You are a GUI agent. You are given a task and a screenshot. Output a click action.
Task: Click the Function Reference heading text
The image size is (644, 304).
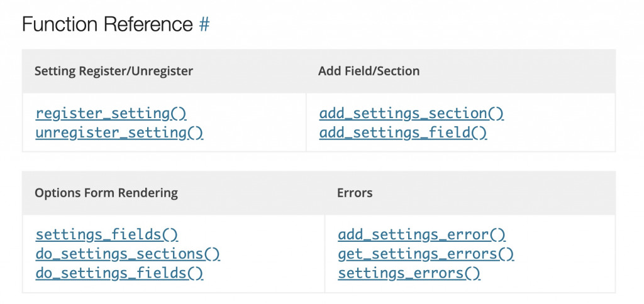pyautogui.click(x=107, y=24)
